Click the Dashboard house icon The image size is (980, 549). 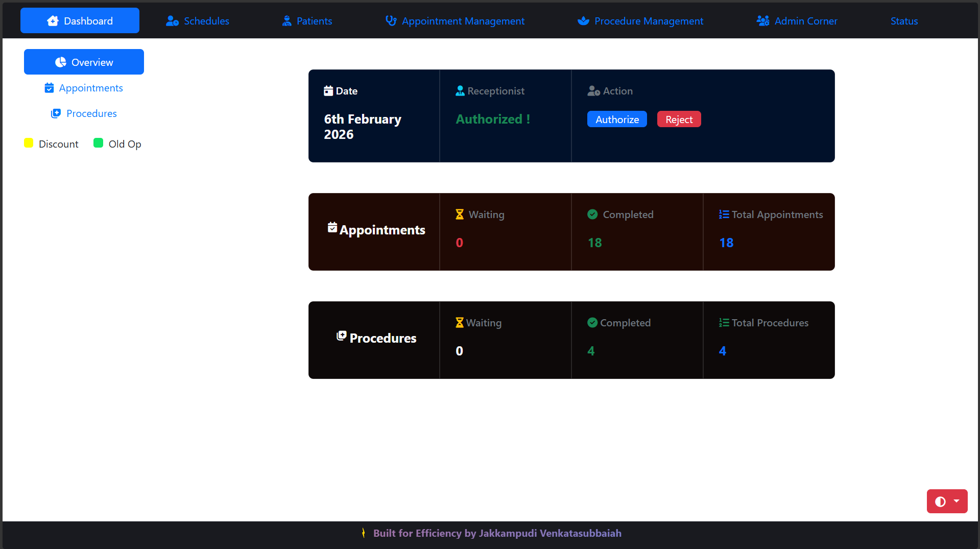(x=53, y=21)
